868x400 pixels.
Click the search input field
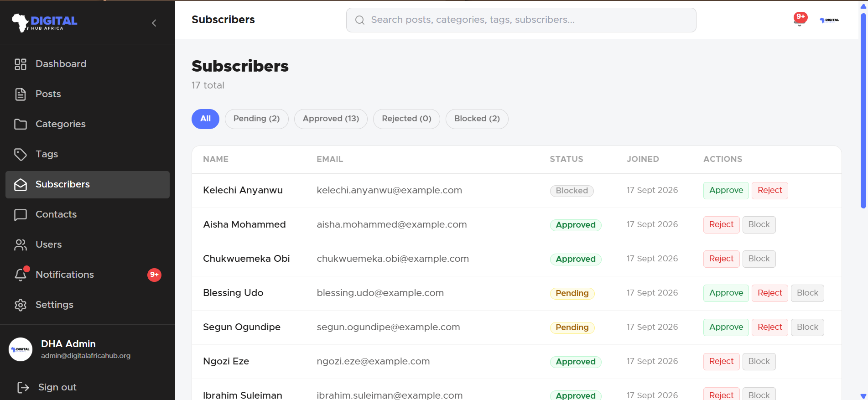pos(521,20)
